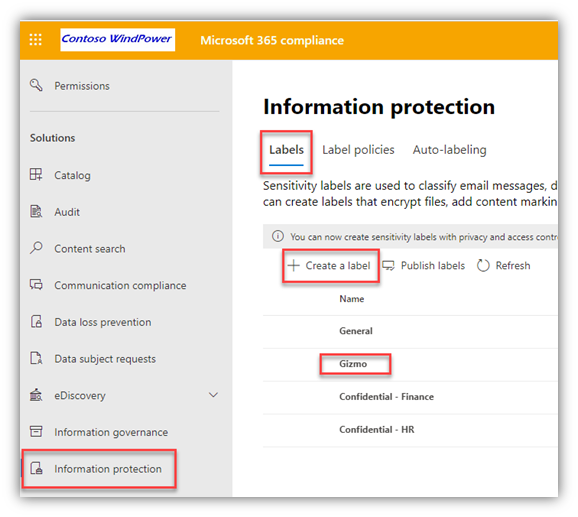Viewport: 578px width, 517px height.
Task: Click the sensitivity labels privacy notification banner
Action: [410, 236]
